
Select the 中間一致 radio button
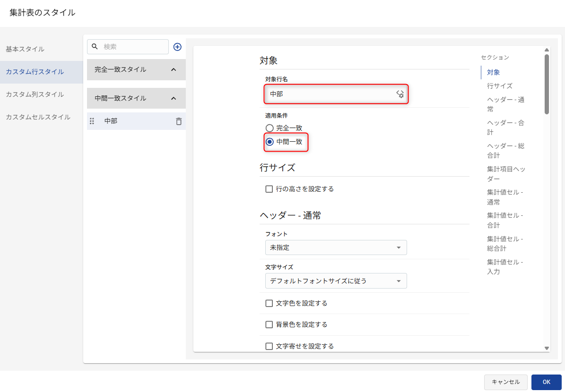point(269,142)
